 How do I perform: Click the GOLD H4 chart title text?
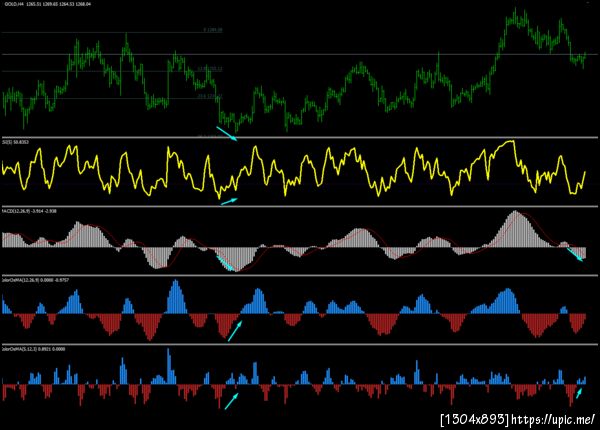pos(48,4)
